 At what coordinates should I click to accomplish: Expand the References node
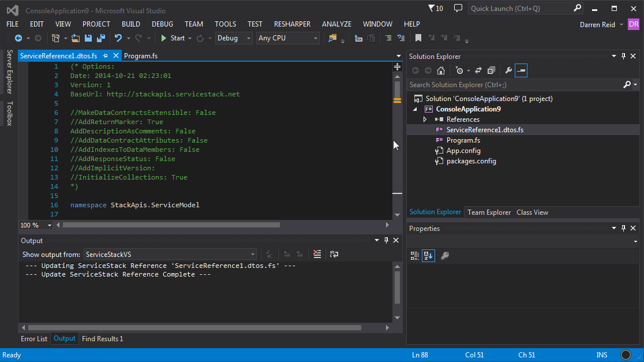tap(426, 120)
